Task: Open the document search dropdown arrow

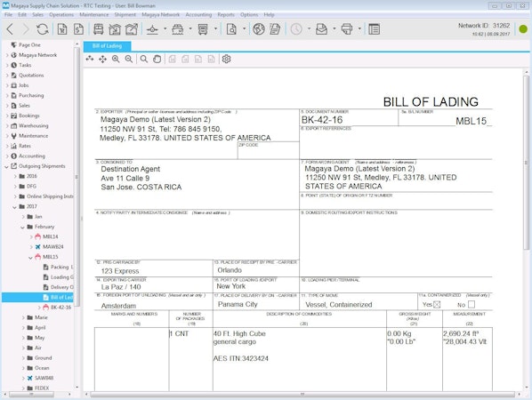Action: coord(244,28)
